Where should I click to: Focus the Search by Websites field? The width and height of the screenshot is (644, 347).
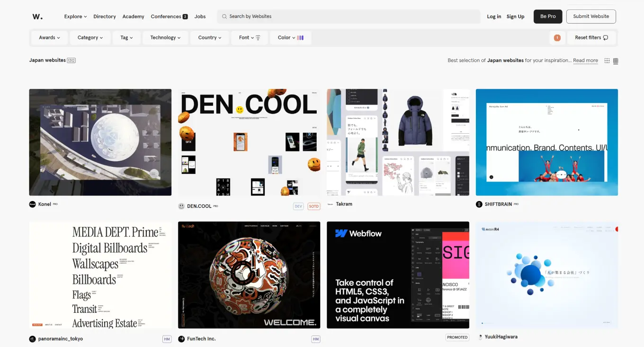349,17
